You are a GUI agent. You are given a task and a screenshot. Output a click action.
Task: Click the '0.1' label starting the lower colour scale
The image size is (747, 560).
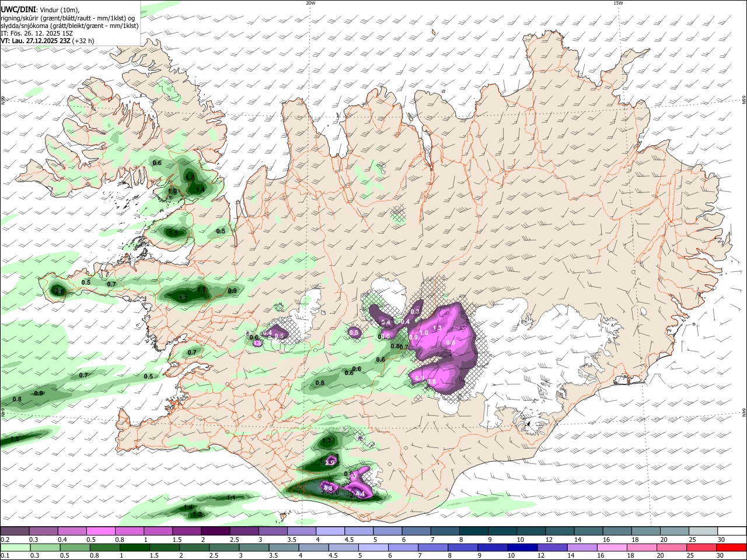[x=5, y=555]
